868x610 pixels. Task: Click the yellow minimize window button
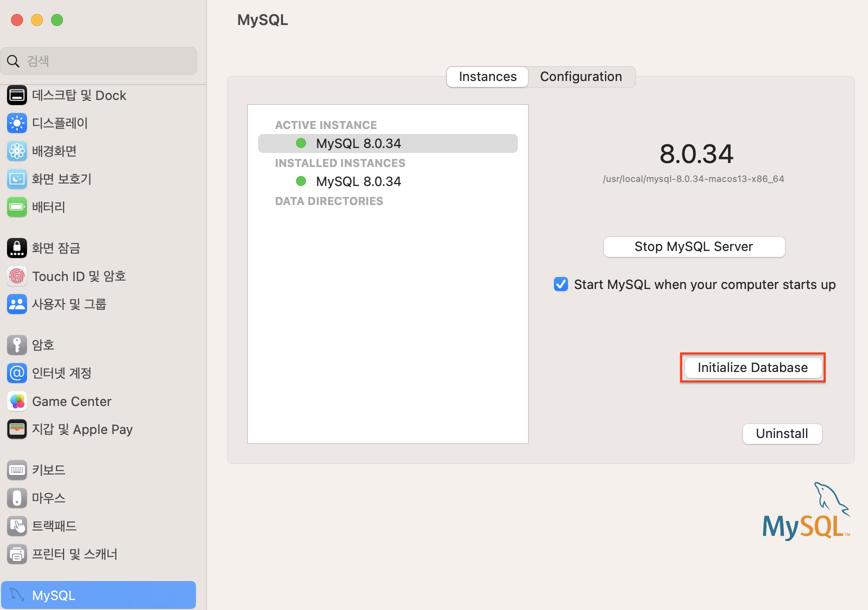[x=37, y=20]
